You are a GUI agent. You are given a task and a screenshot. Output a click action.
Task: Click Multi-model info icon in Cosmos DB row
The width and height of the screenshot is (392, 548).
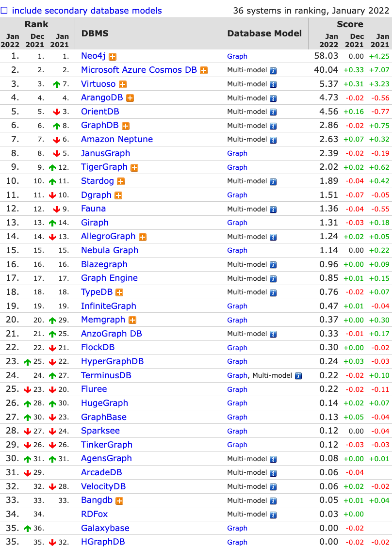click(273, 71)
